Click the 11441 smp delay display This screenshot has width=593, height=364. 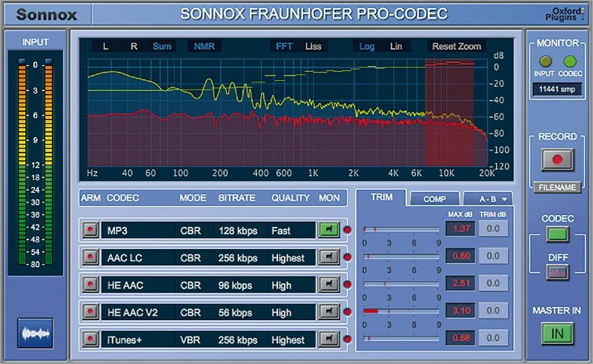tap(557, 89)
